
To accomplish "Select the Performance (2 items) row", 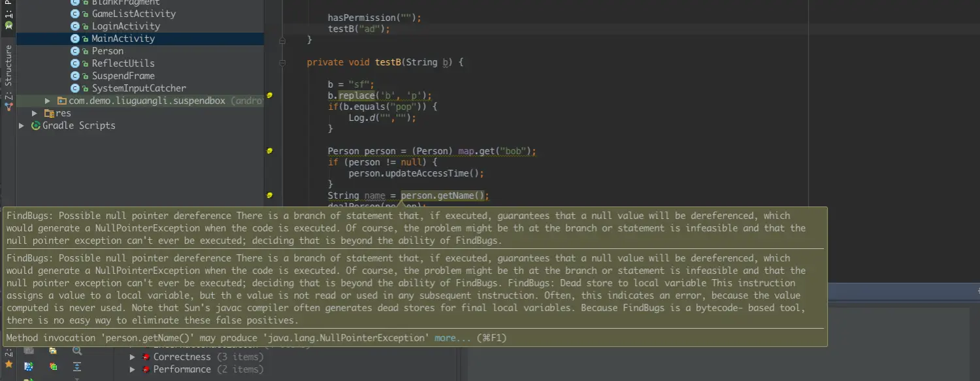I will [x=208, y=369].
